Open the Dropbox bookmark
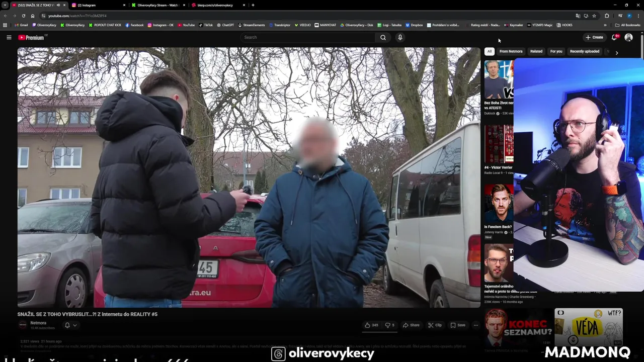 [x=414, y=25]
